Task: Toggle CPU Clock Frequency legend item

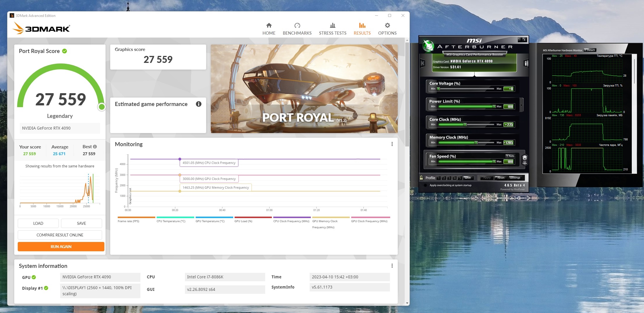Action: click(x=292, y=220)
